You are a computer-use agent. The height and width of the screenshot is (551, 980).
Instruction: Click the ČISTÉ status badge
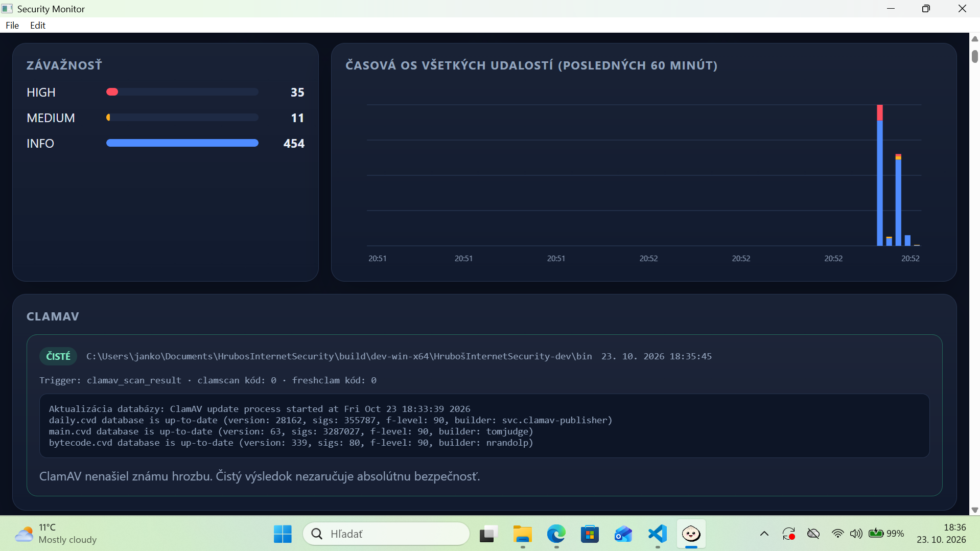coord(58,356)
